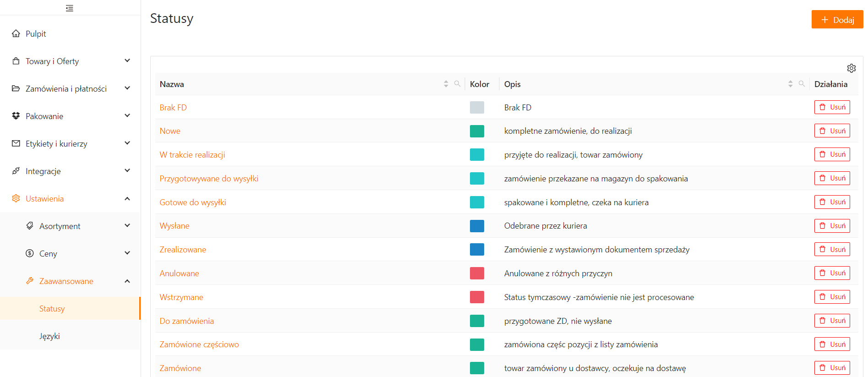
Task: Open the Wysłane status link
Action: (175, 226)
